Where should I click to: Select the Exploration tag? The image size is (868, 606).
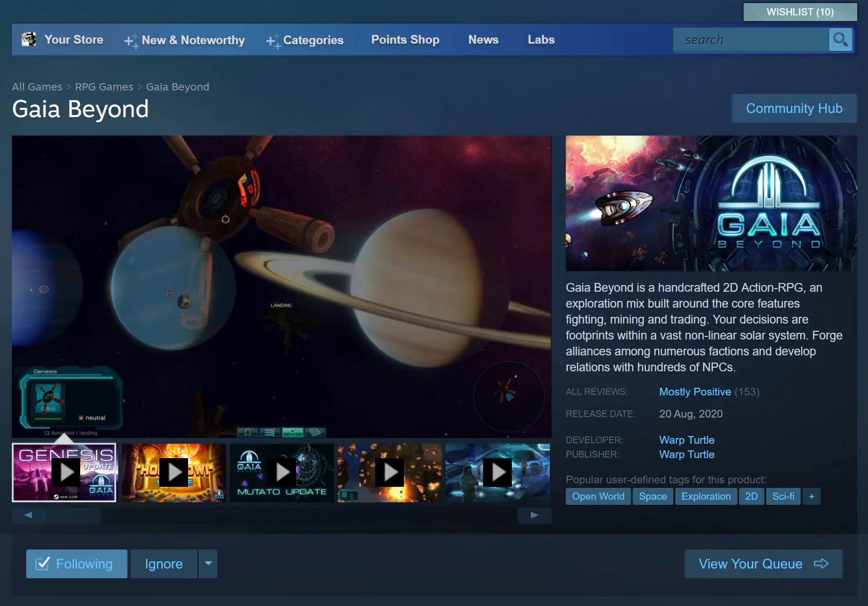click(x=706, y=497)
